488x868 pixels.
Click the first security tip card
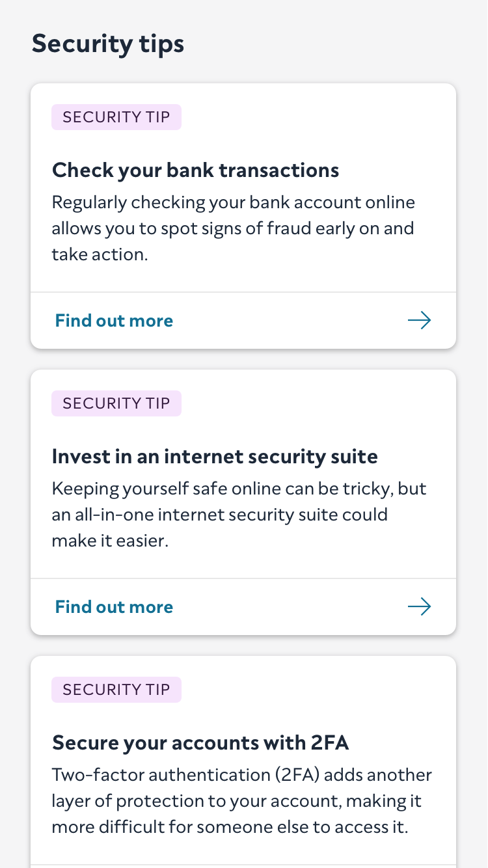point(243,216)
